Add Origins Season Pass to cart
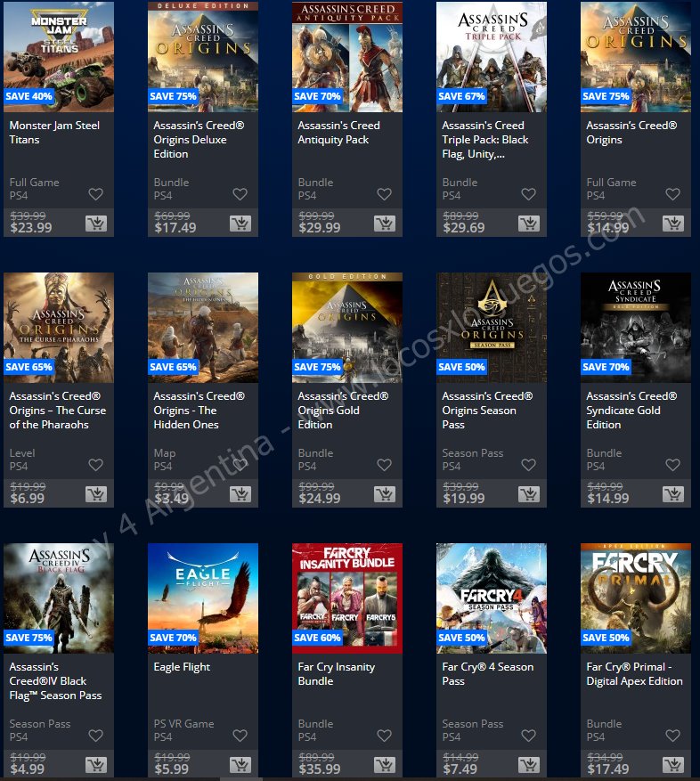 [x=529, y=494]
